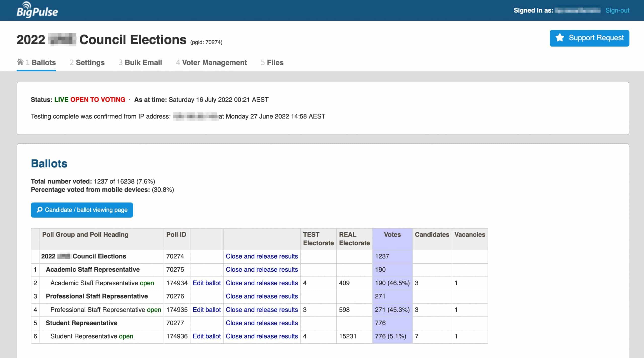Close and release results for poll 174935
Image resolution: width=644 pixels, height=358 pixels.
[262, 310]
